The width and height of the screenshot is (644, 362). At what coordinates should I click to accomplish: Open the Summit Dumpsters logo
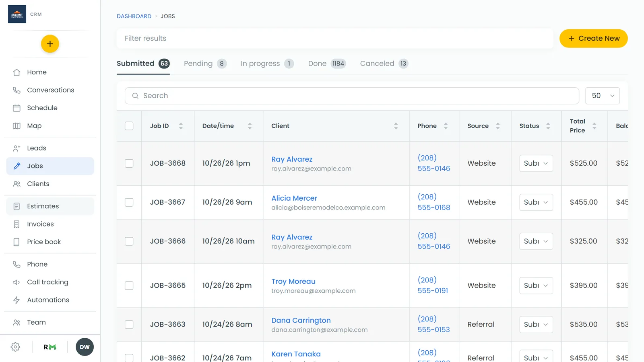(x=17, y=14)
